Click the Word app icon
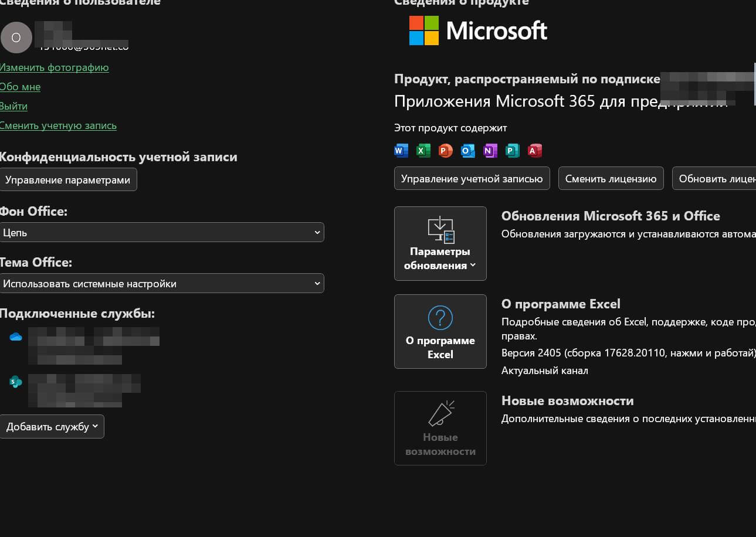 [x=401, y=151]
